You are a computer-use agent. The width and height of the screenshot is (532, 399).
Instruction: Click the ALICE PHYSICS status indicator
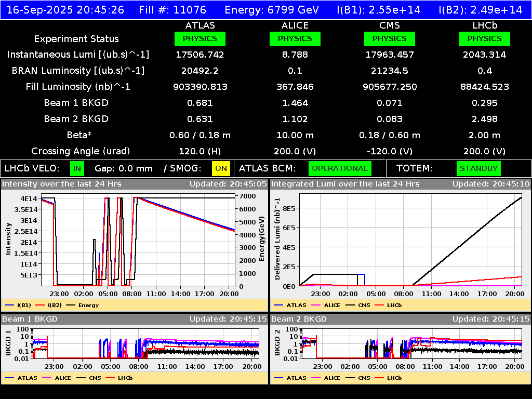[x=295, y=38]
